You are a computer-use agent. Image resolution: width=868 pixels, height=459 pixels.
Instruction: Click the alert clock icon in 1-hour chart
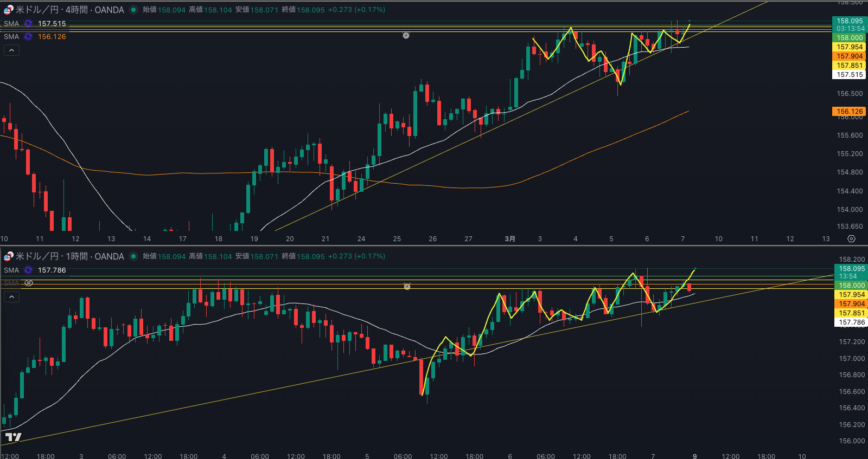(x=407, y=286)
